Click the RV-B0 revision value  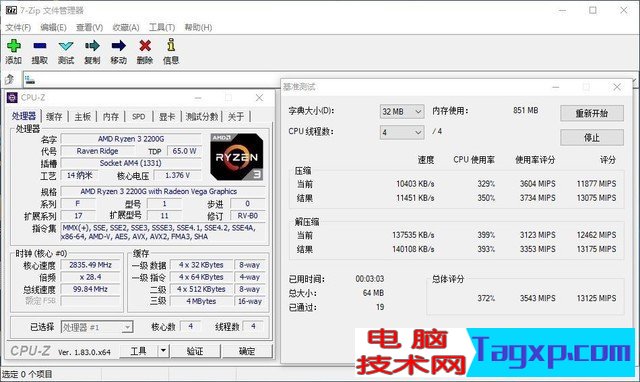point(248,215)
